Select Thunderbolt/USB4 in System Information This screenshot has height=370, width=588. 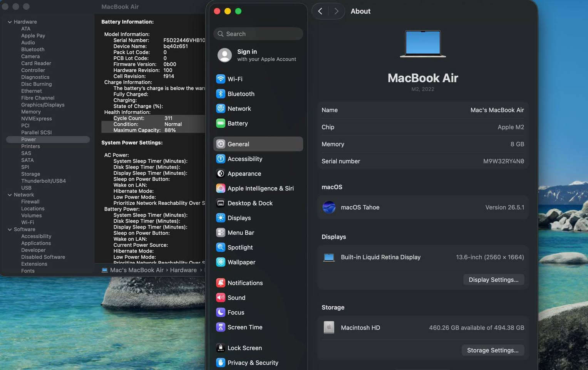[44, 181]
